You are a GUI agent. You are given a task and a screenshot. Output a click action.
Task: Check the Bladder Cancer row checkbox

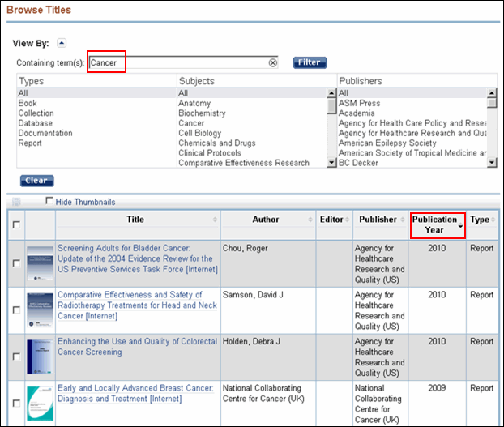[x=16, y=263]
